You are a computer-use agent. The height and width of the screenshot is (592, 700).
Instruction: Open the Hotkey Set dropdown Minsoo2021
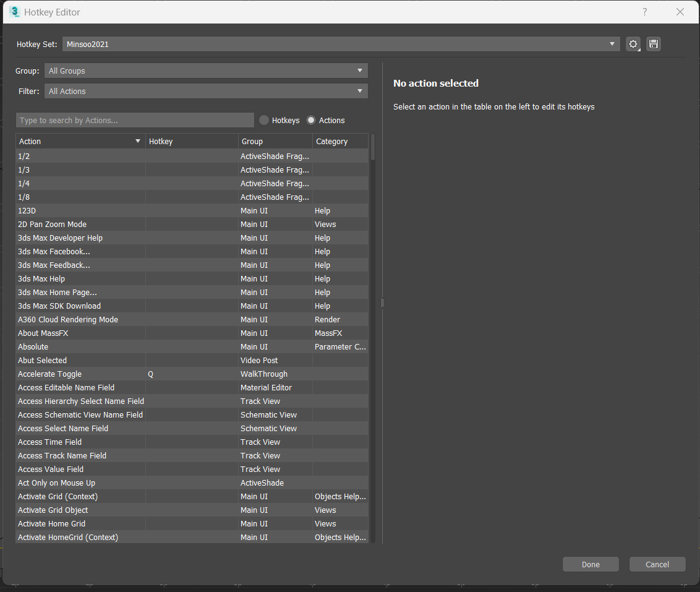click(341, 44)
